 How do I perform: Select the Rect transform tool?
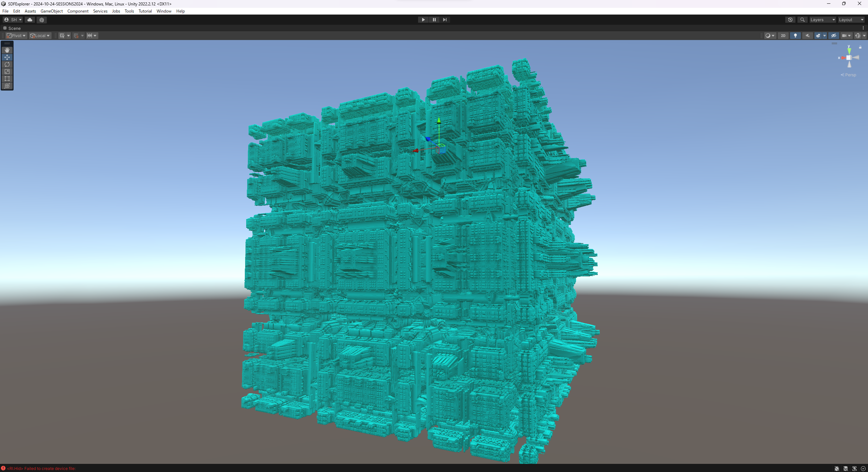click(x=7, y=79)
